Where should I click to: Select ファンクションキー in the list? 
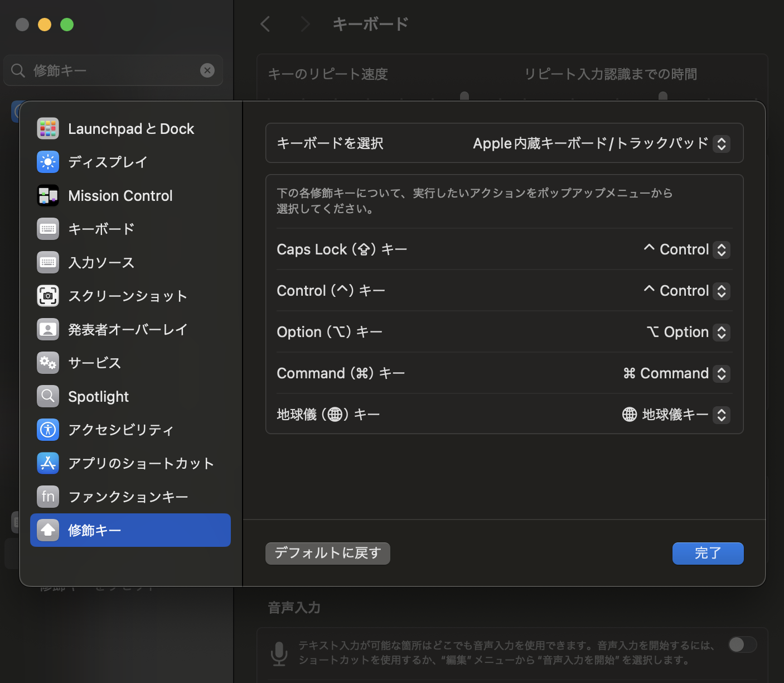point(130,497)
